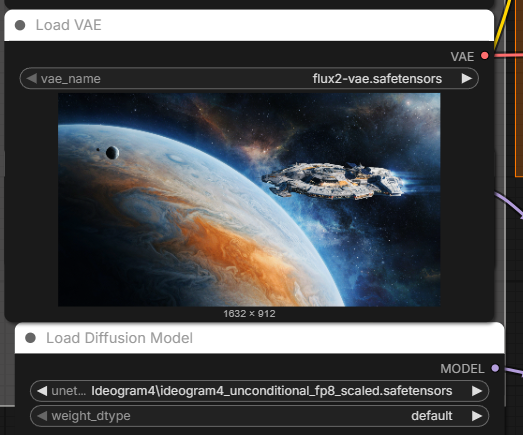Click the MODEL output label
Viewport: 523px width, 435px height.
462,369
